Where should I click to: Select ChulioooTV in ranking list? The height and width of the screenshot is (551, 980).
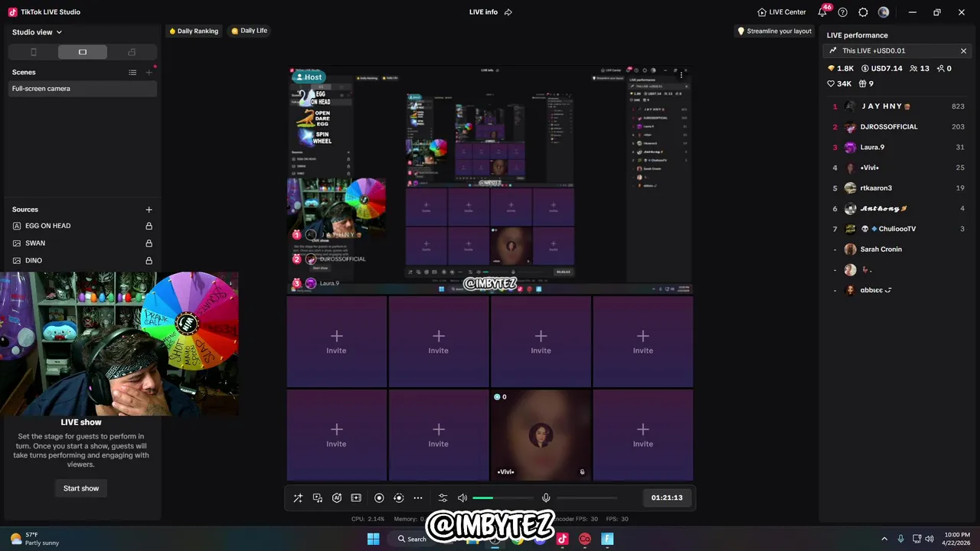coord(900,229)
